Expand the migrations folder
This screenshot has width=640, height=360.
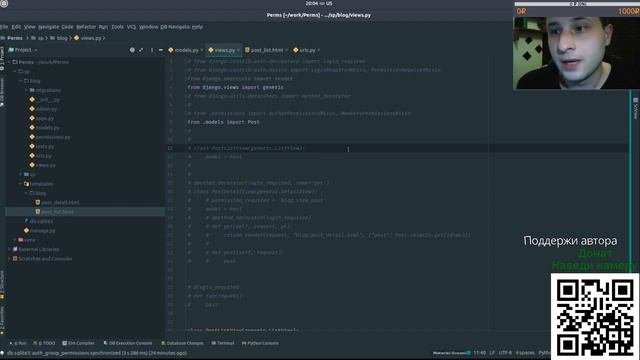pyautogui.click(x=27, y=90)
